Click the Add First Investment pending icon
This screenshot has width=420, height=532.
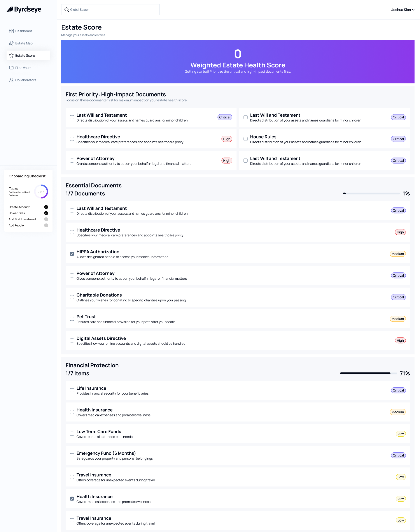tap(46, 219)
